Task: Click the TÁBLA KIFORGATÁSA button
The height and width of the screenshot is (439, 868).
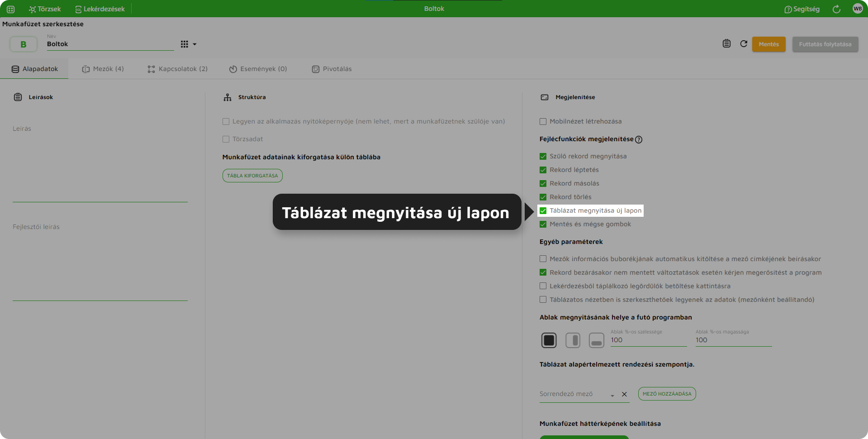Action: (x=252, y=176)
